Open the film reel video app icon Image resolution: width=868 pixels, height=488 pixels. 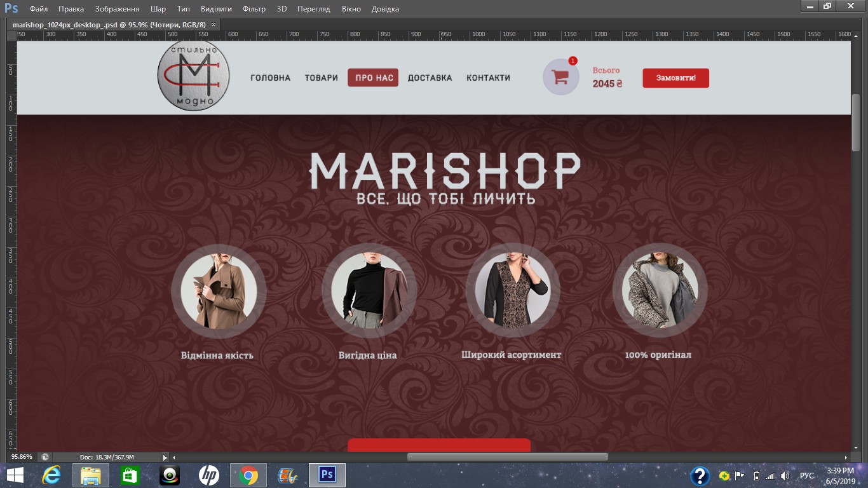point(288,475)
